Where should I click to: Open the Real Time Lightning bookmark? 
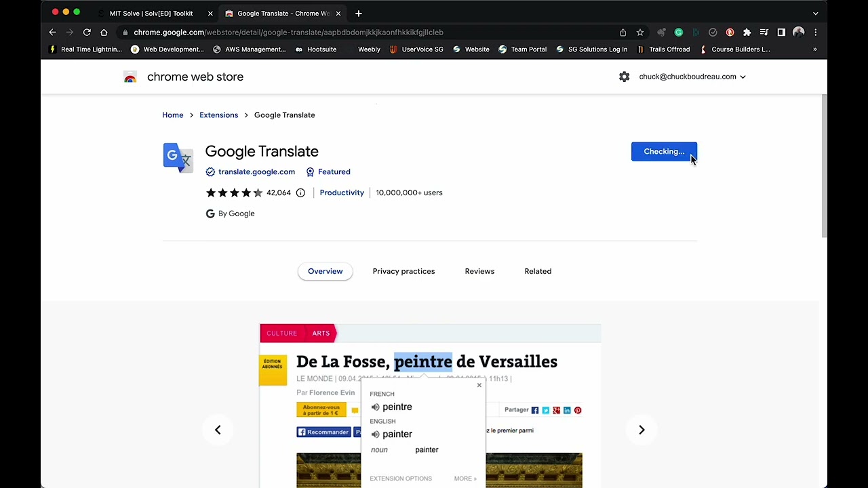85,49
